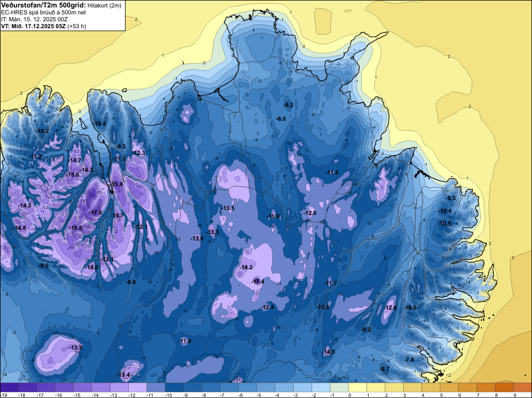Click the -6.8 temperature label
This screenshot has width=532, height=398.
point(131,283)
